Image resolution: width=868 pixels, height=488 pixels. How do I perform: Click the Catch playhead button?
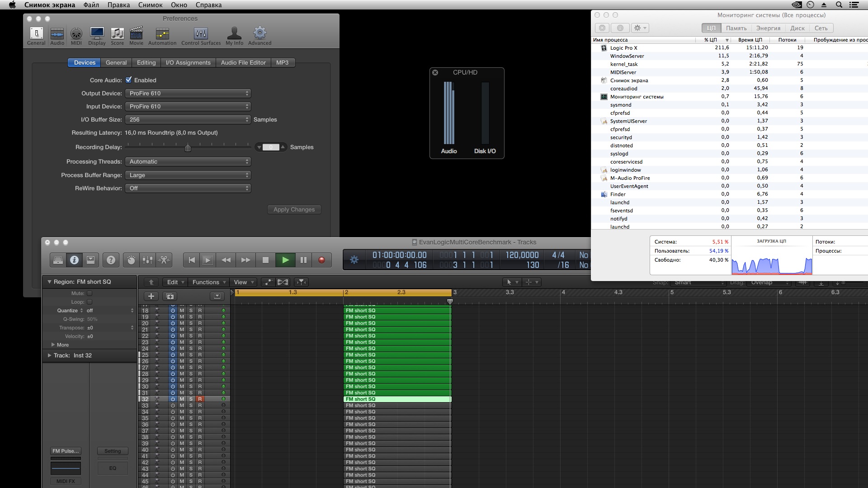pos(301,282)
